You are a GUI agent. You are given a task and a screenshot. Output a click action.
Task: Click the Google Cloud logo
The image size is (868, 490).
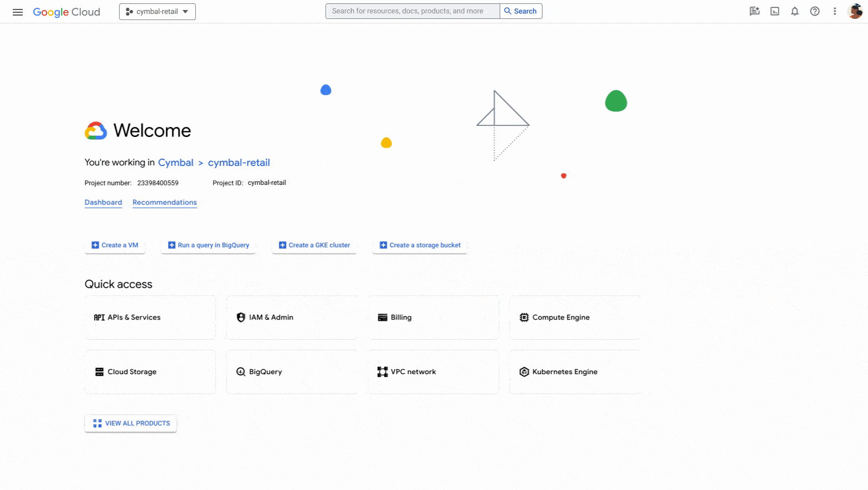66,12
